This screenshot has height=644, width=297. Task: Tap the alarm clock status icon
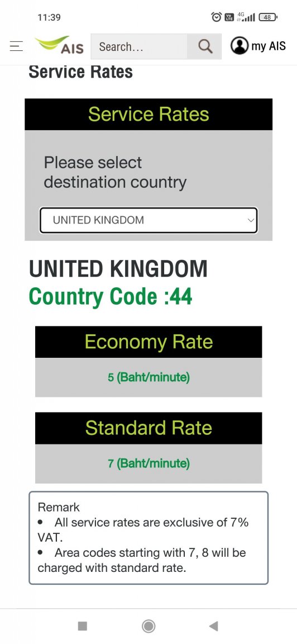pos(216,17)
